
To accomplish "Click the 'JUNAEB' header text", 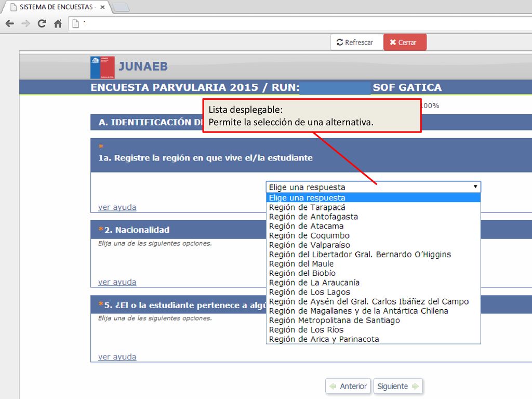I will coord(143,66).
